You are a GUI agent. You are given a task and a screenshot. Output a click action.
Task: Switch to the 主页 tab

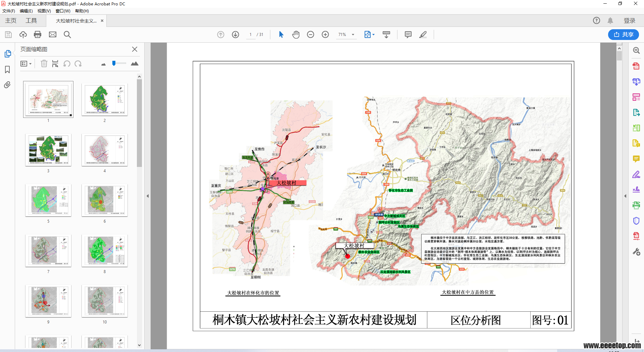pyautogui.click(x=11, y=21)
